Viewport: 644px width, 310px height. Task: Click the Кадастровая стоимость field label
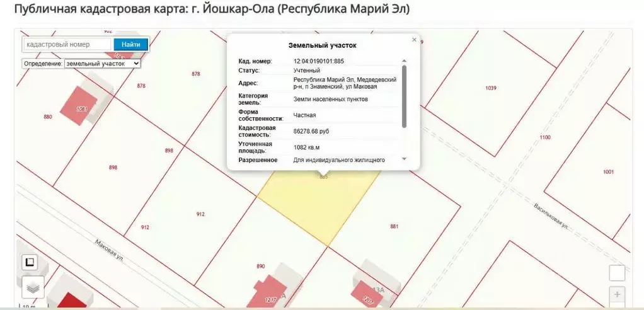pos(257,132)
